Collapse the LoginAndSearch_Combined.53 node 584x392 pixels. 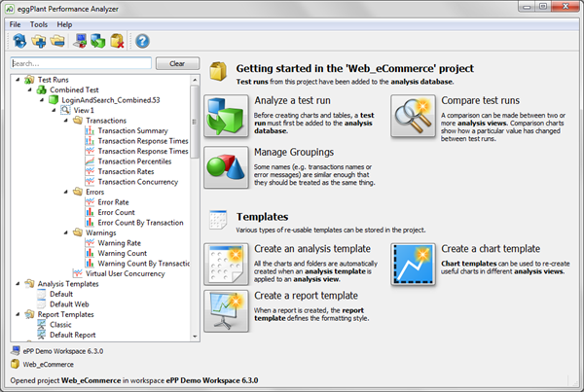click(x=42, y=100)
